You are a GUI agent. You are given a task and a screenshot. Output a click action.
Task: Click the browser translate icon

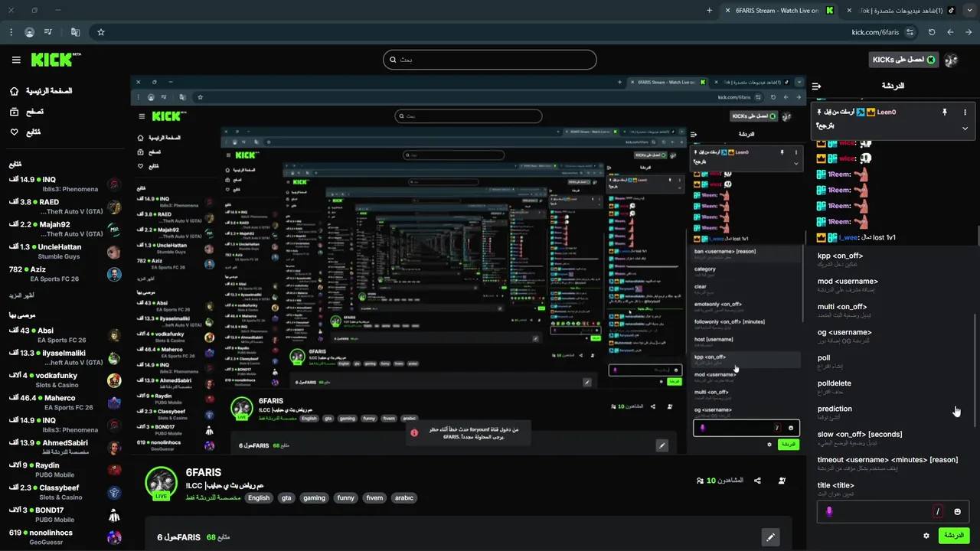[x=75, y=32]
